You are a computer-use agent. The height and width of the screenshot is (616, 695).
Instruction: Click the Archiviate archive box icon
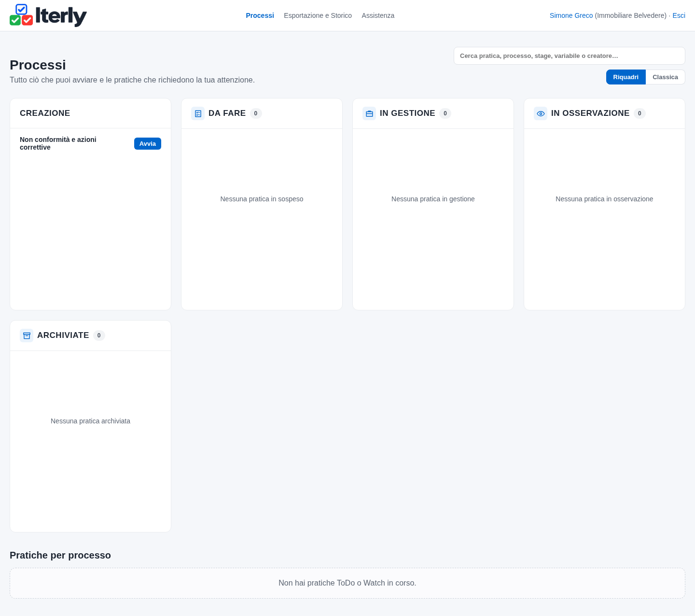tap(27, 336)
